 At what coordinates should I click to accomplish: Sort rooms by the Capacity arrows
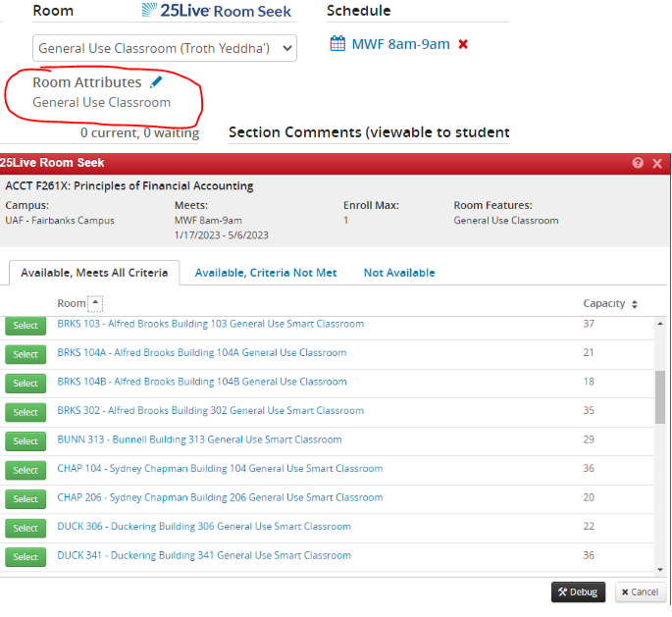pos(635,304)
